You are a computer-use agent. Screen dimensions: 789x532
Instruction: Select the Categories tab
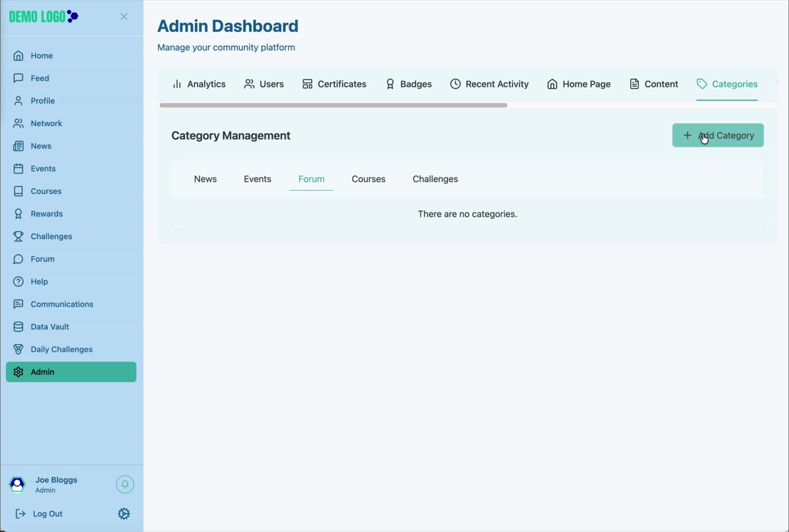tap(727, 84)
